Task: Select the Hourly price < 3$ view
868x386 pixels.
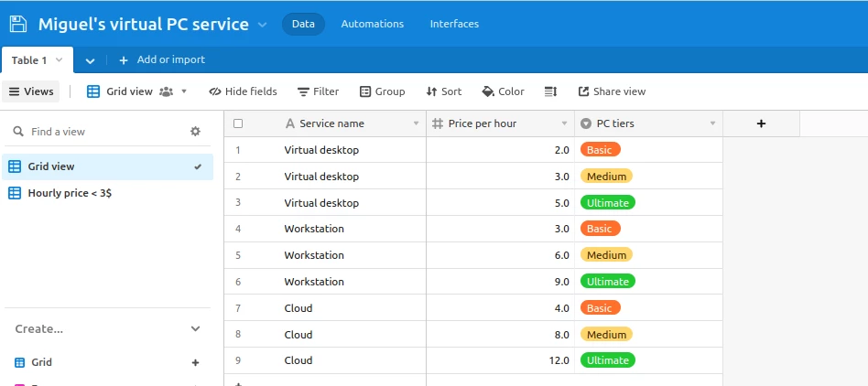Action: pyautogui.click(x=107, y=193)
